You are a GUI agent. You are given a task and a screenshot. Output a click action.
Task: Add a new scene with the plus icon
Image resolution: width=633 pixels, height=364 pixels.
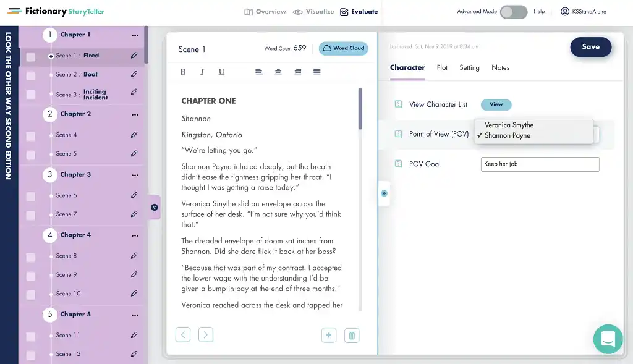click(329, 336)
